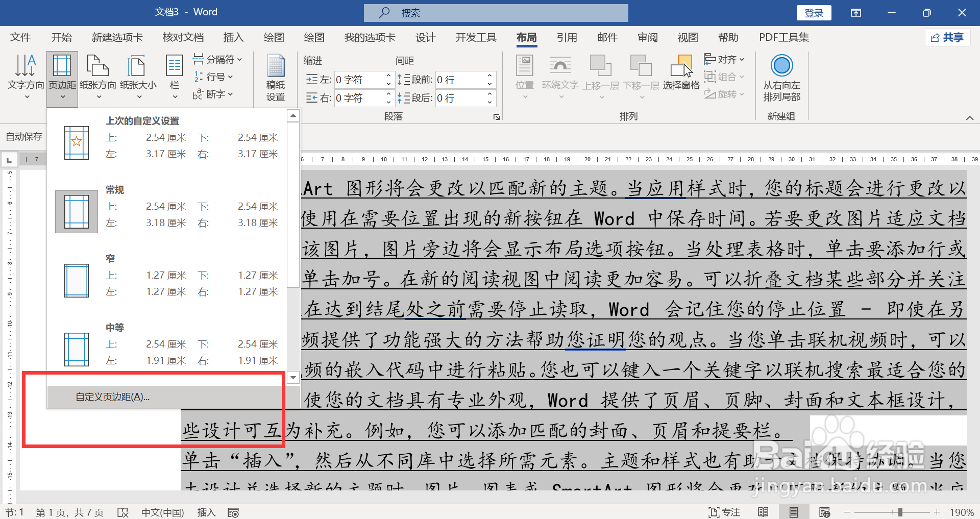This screenshot has height=519, width=980.
Task: Toggle ribbon display options icon
Action: pyautogui.click(x=856, y=13)
